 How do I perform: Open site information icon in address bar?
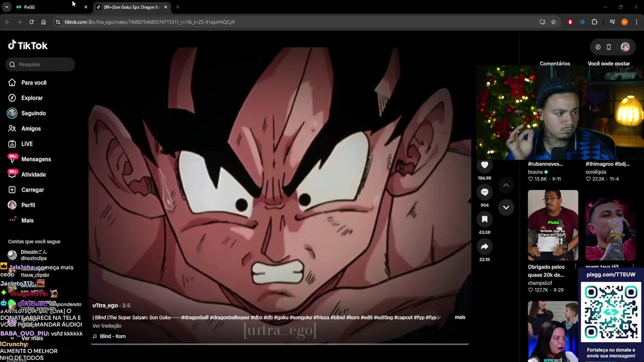click(58, 22)
